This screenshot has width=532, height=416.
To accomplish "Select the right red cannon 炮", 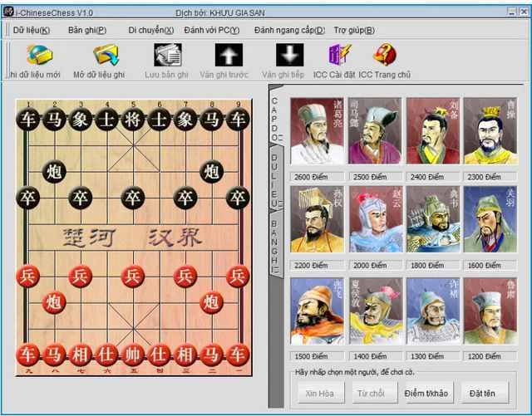I will pyautogui.click(x=211, y=302).
